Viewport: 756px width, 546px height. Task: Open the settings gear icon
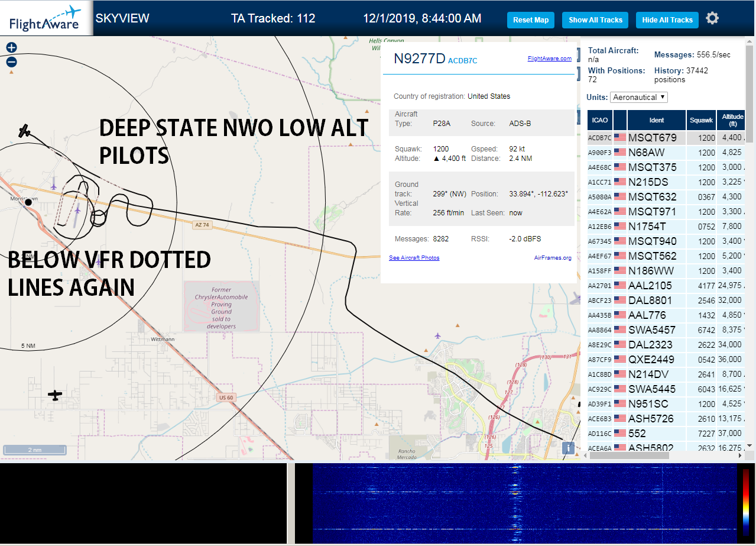point(712,18)
